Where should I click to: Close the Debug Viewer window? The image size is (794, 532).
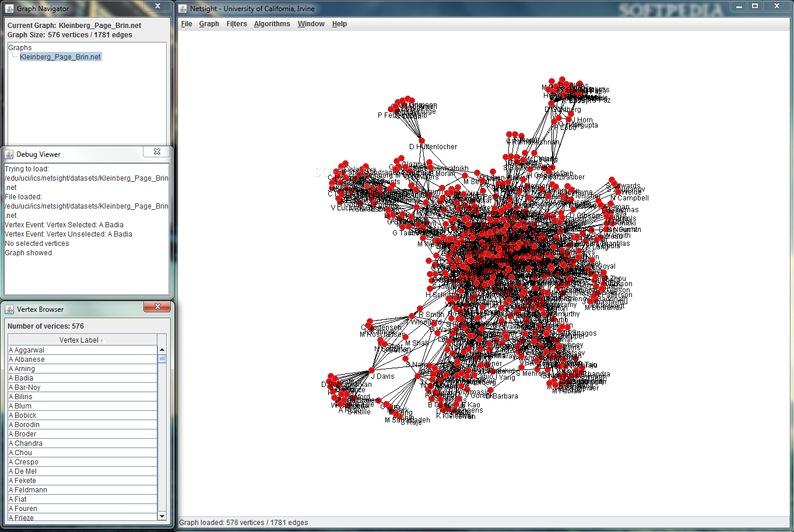[x=157, y=152]
